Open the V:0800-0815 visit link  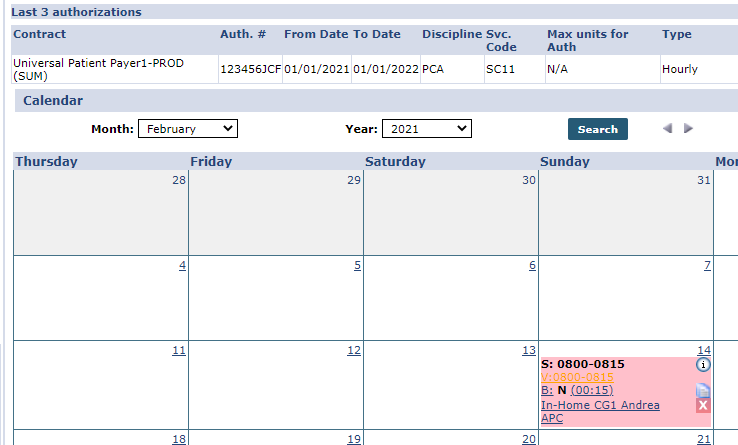pyautogui.click(x=577, y=378)
